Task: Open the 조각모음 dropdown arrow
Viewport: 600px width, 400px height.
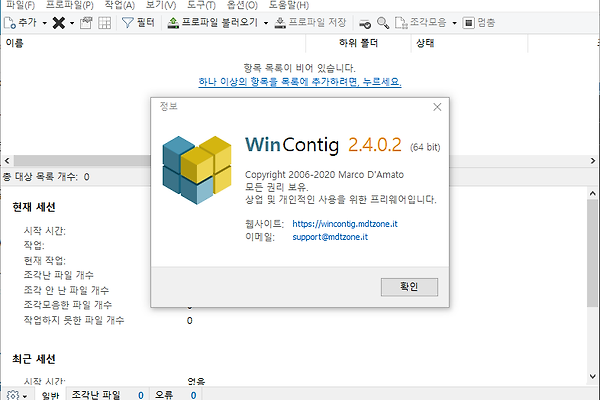Action: [454, 23]
